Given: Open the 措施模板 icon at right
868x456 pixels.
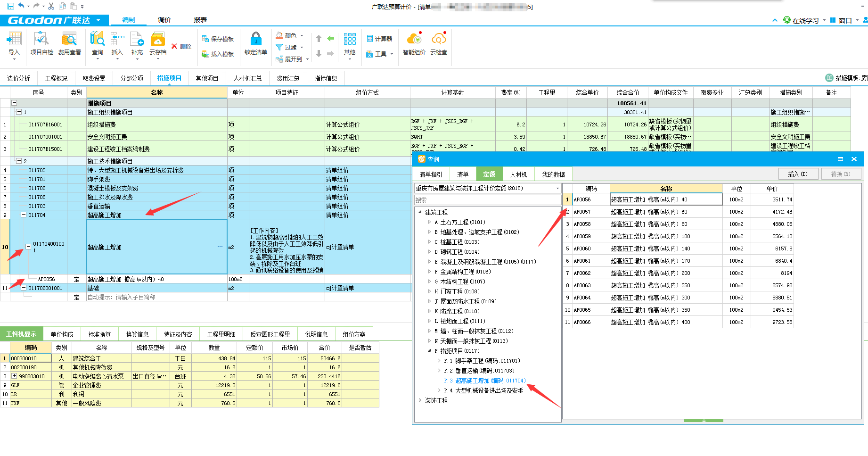Looking at the screenshot, I should coord(829,78).
